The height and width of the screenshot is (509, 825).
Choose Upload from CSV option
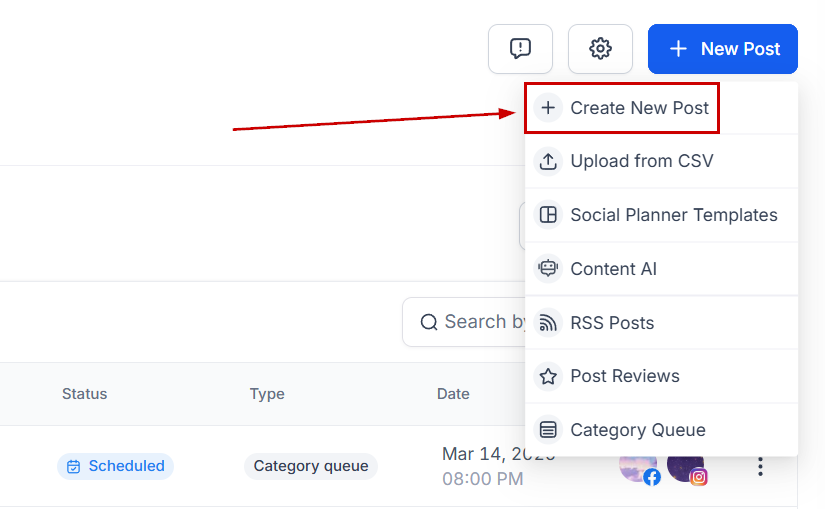[641, 161]
